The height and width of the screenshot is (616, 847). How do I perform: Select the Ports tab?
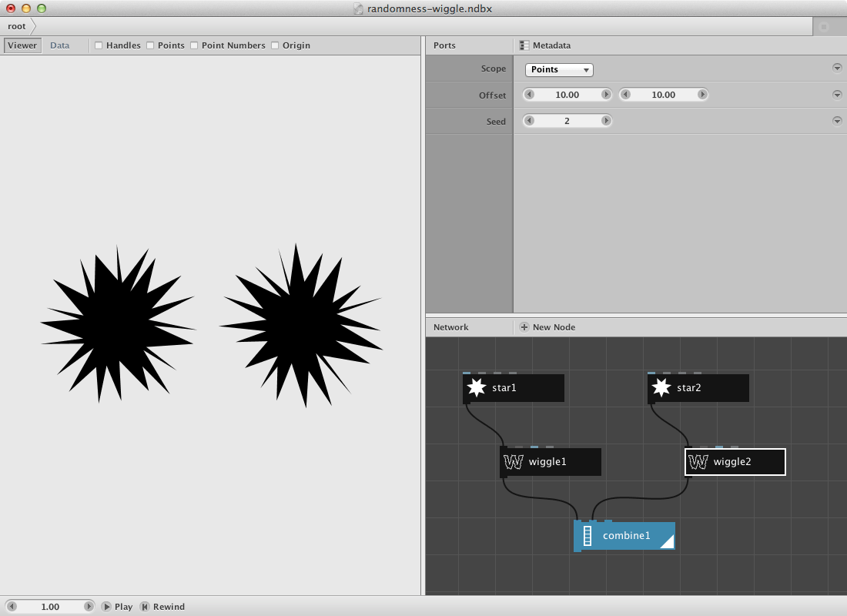pyautogui.click(x=444, y=45)
